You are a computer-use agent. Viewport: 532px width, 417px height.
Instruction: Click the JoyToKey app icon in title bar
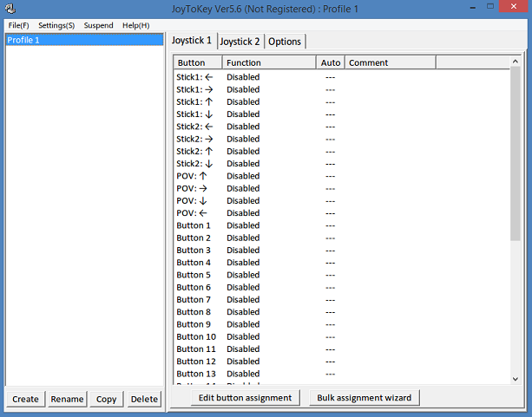(10, 9)
